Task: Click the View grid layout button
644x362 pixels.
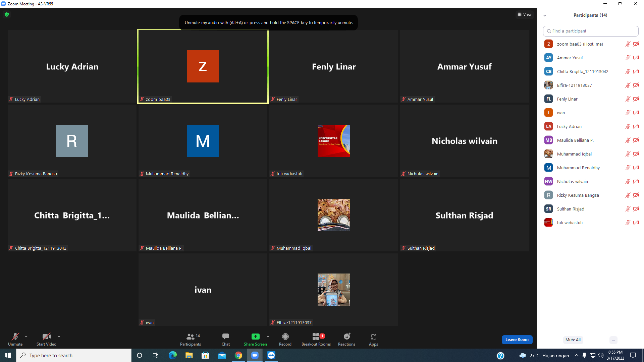Action: point(525,14)
